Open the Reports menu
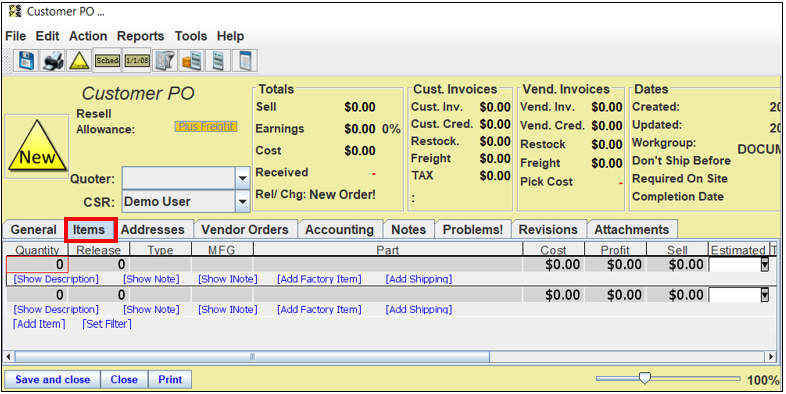The image size is (786, 394). pos(140,36)
